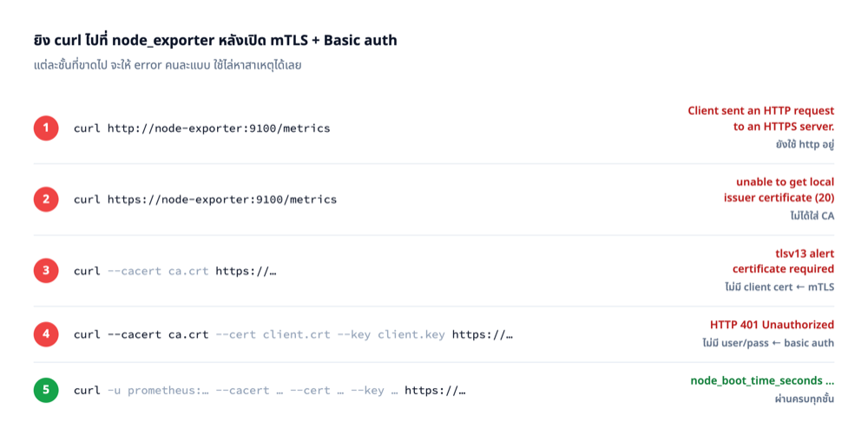This screenshot has height=448, width=868.
Task: Select the "ไม่มี client cert ← mTLS" note
Action: [779, 287]
